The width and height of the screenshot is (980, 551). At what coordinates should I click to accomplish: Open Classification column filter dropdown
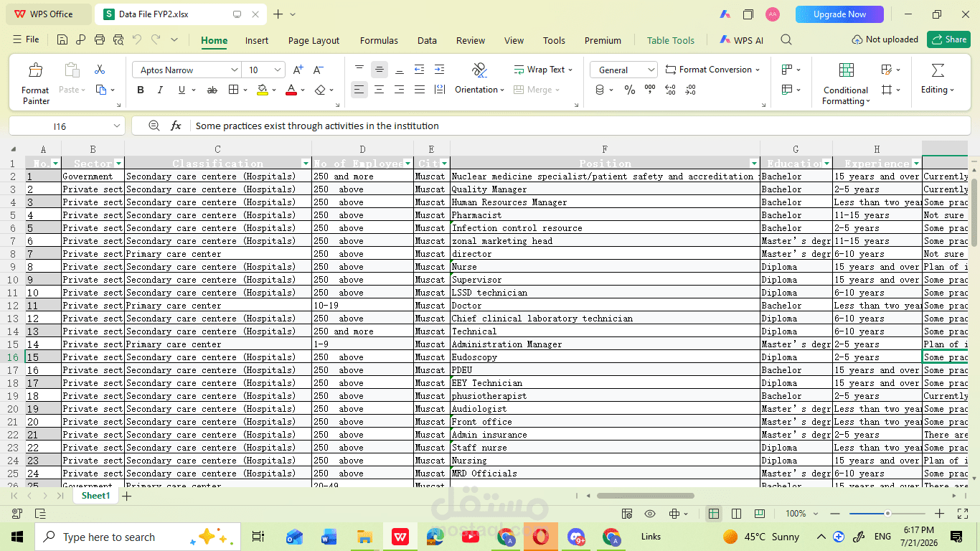click(x=306, y=164)
